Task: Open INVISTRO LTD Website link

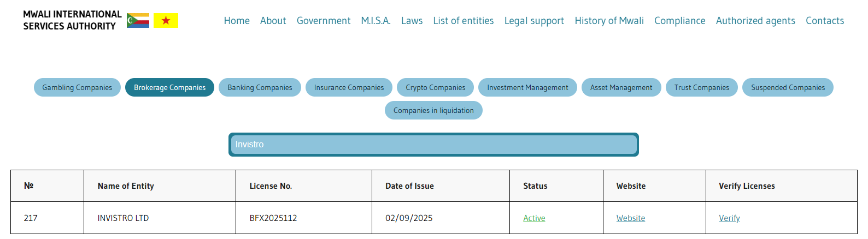Action: [630, 218]
